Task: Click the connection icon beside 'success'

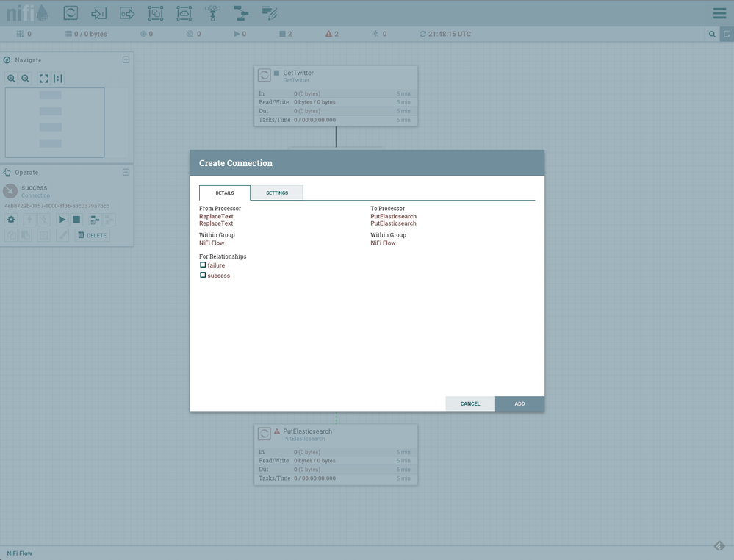Action: coord(10,190)
